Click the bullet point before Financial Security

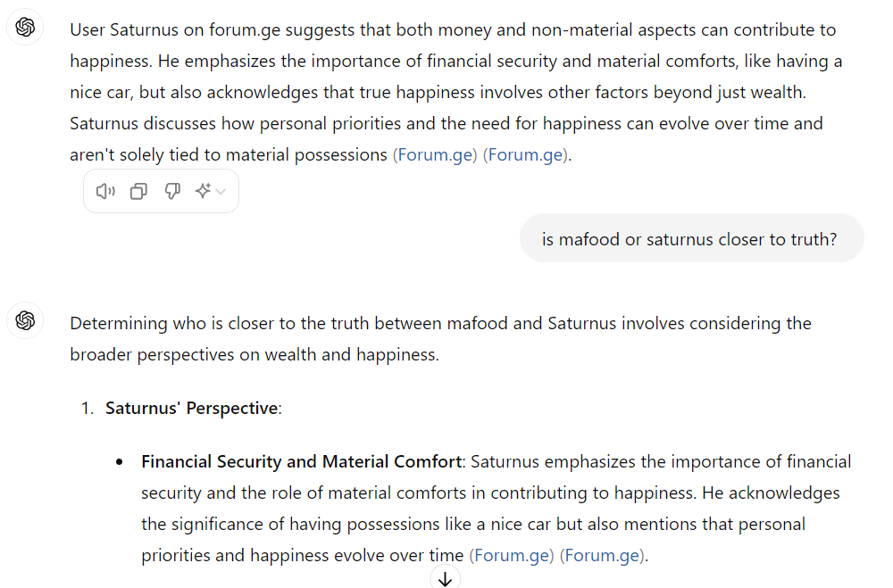click(119, 462)
